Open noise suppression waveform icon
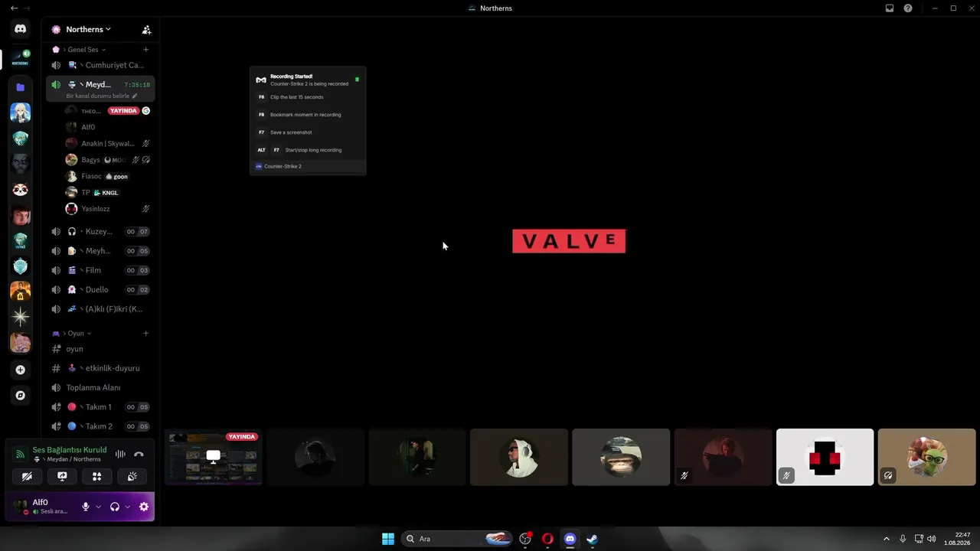 tap(120, 455)
